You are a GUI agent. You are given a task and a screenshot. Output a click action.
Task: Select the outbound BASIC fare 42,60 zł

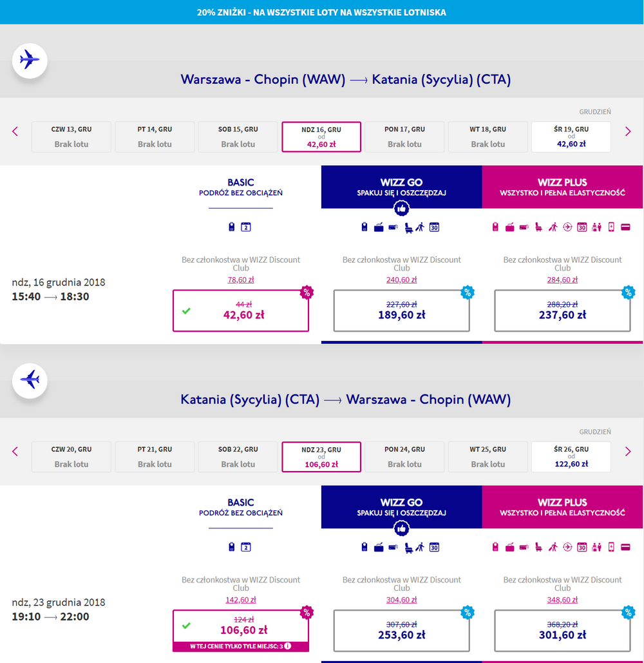click(x=241, y=311)
